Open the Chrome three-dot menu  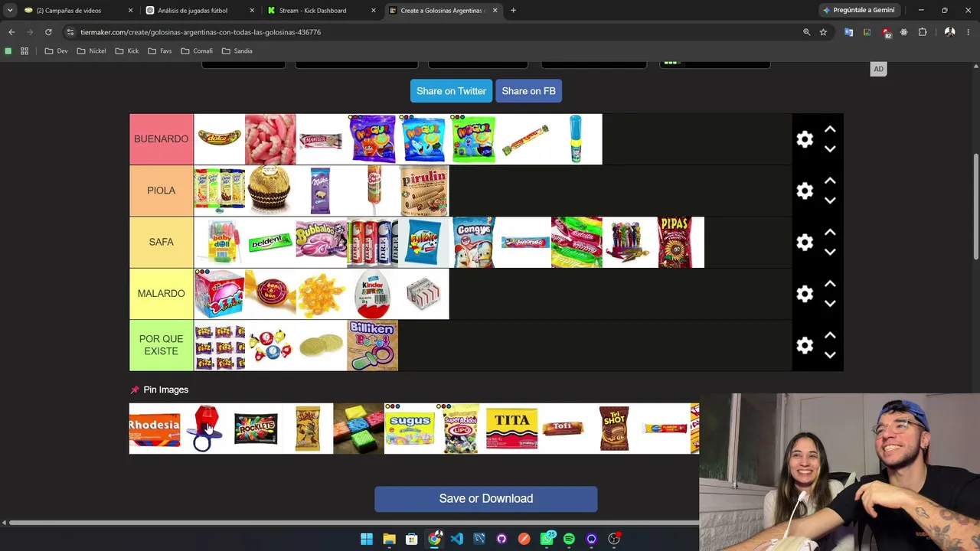click(x=969, y=32)
